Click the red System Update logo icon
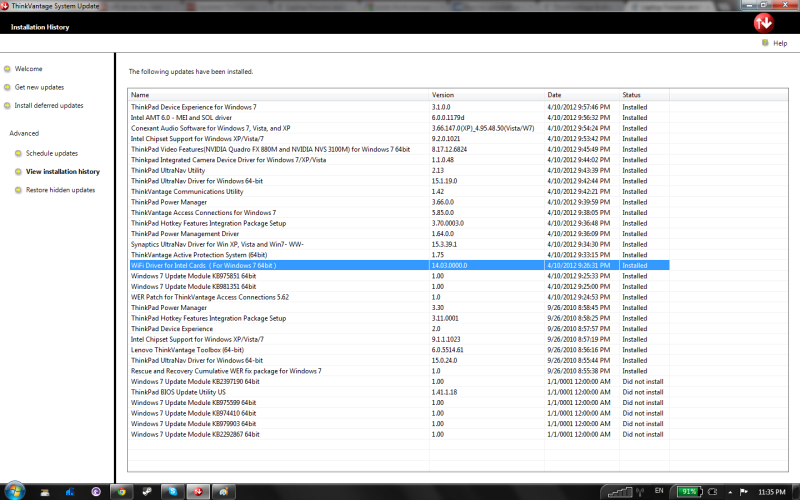800x500 pixels. tap(763, 23)
